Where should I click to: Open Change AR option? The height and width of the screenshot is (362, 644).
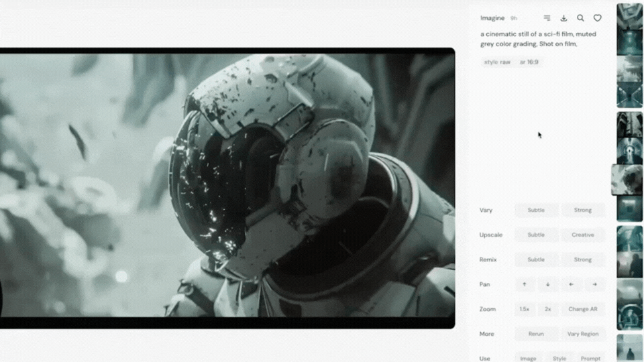[583, 309]
